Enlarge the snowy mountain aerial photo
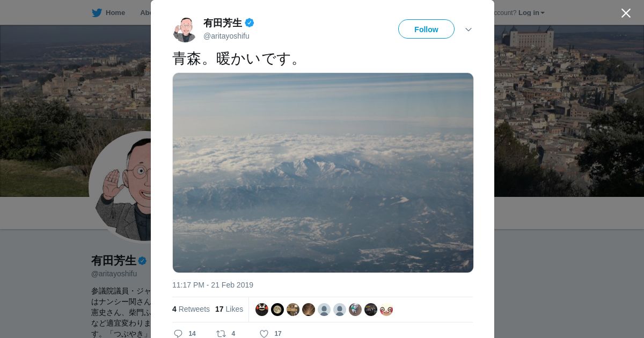Viewport: 644px width, 338px height. [323, 173]
